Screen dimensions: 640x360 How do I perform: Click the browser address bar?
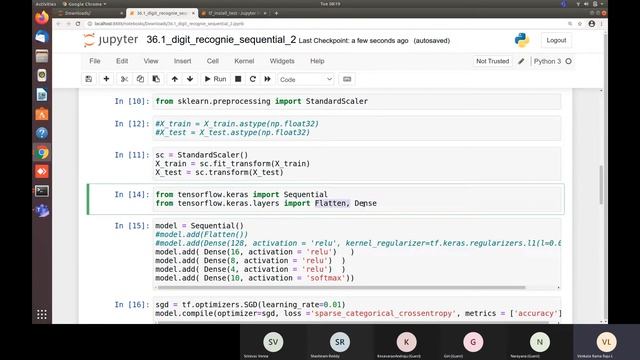pyautogui.click(x=327, y=24)
